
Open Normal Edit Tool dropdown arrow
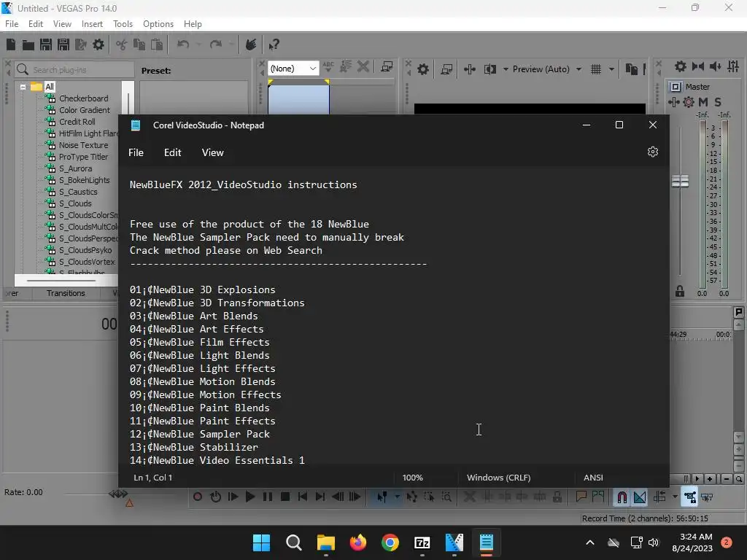pos(397,497)
